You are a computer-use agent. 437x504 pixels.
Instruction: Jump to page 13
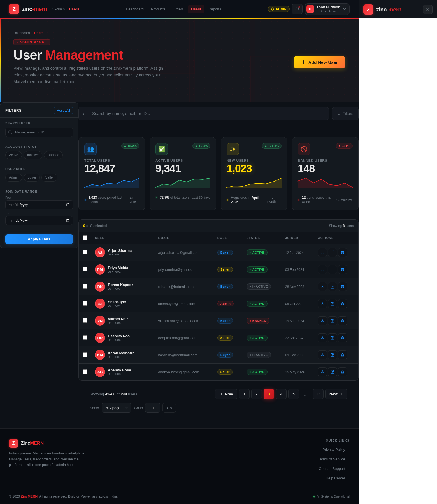pyautogui.click(x=318, y=394)
